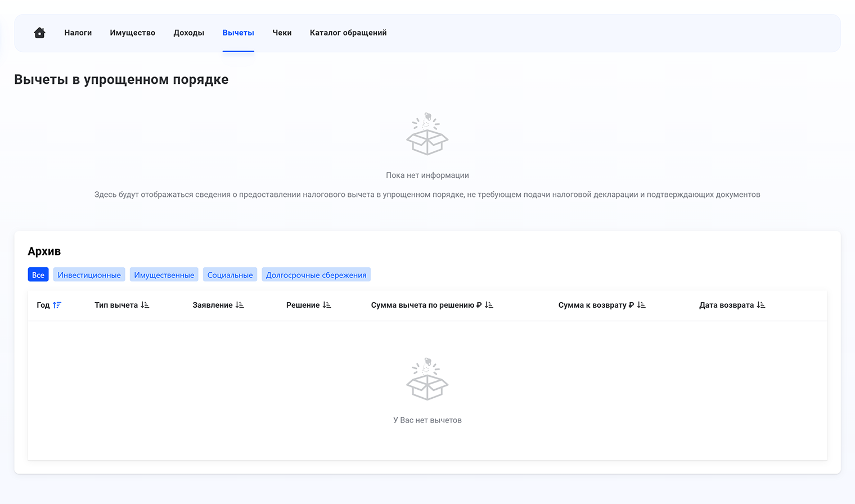The height and width of the screenshot is (504, 855).
Task: Sort by Сумма вычета по решению icon
Action: point(489,305)
